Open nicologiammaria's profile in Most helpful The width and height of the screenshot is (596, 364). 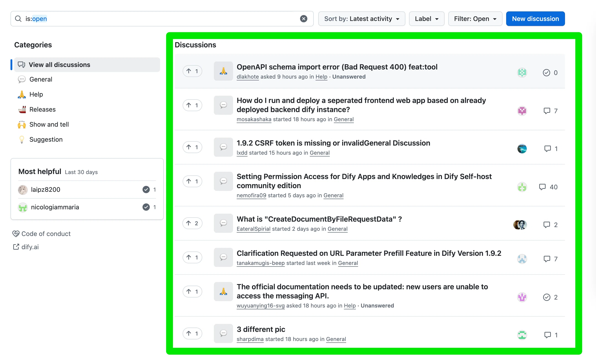pos(55,207)
